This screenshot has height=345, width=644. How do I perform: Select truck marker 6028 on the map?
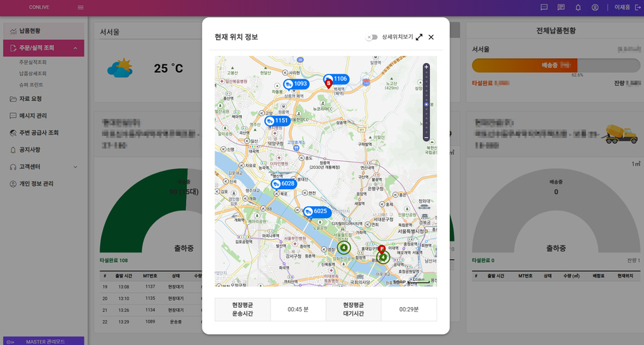point(283,184)
